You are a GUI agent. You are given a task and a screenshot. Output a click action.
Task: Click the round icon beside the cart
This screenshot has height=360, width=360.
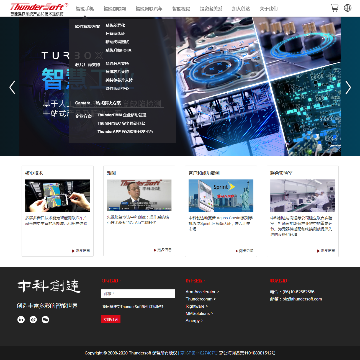coord(347,8)
